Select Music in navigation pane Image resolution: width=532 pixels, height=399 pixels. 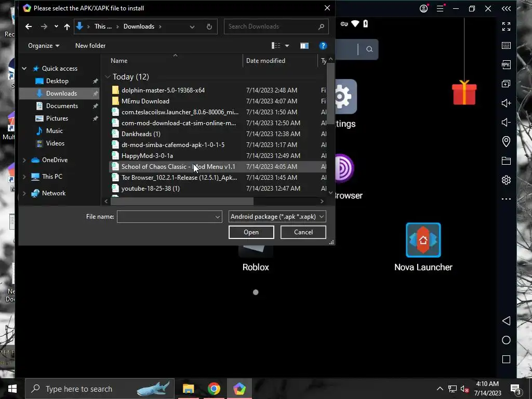point(54,130)
